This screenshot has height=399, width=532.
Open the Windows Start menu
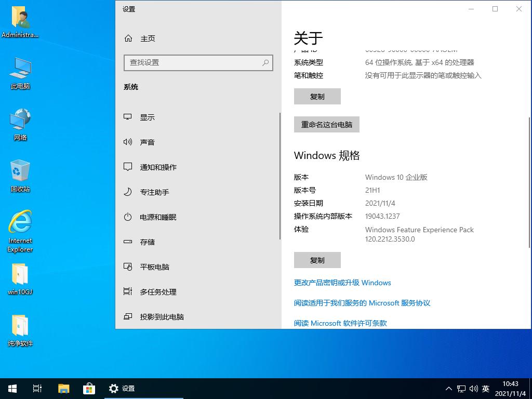click(12, 389)
